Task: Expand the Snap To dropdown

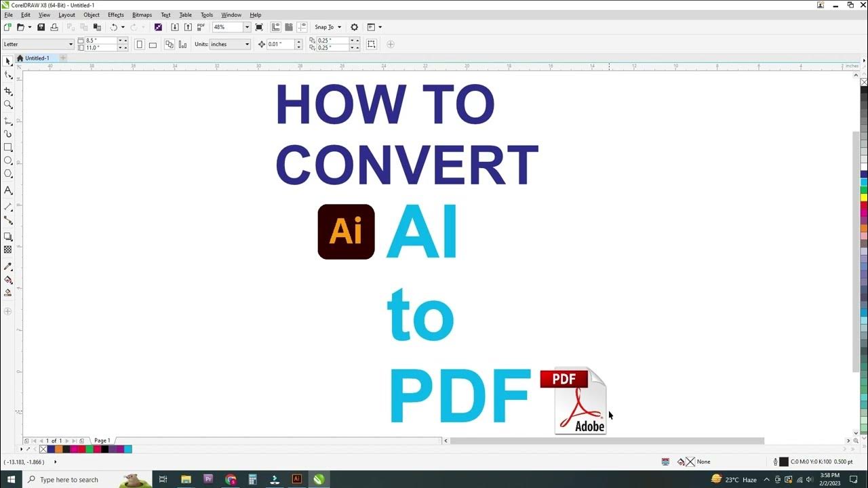Action: 339,27
